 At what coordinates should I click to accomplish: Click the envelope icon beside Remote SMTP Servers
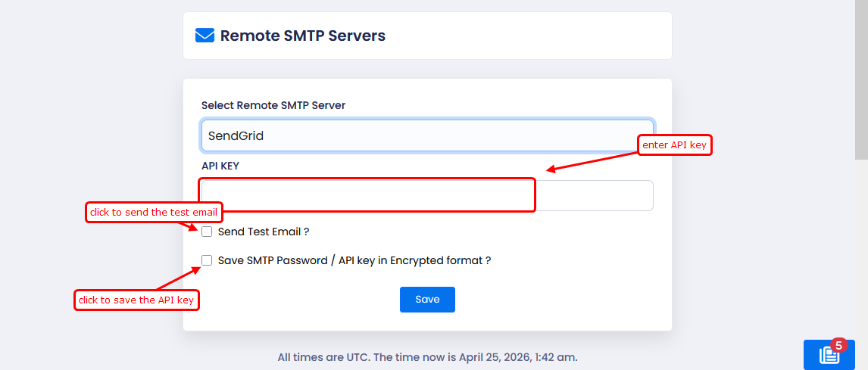[205, 36]
